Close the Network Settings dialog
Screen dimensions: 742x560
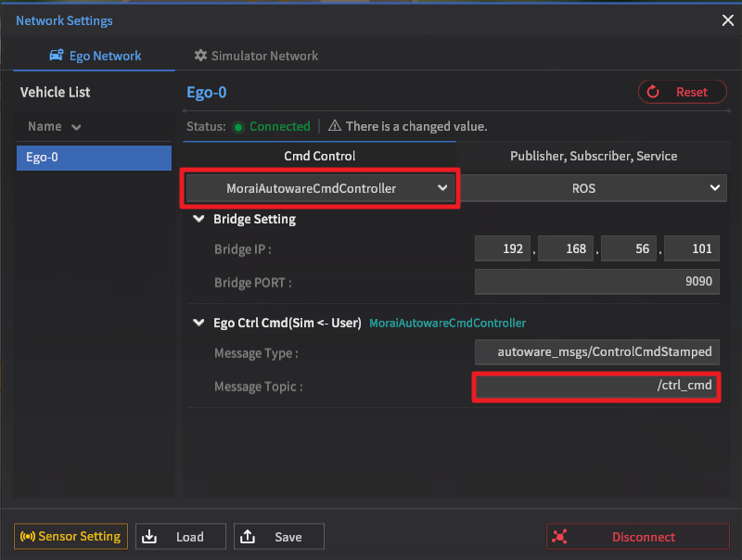pos(727,19)
